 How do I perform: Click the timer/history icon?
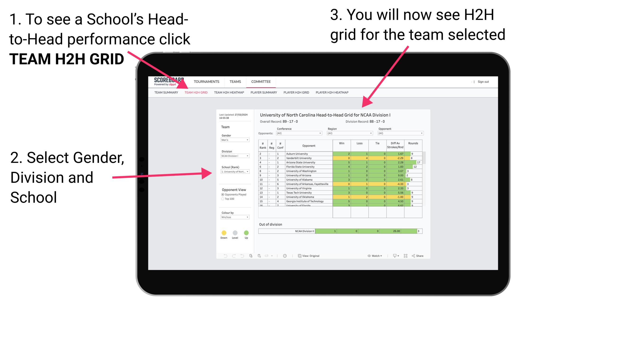[x=284, y=256]
